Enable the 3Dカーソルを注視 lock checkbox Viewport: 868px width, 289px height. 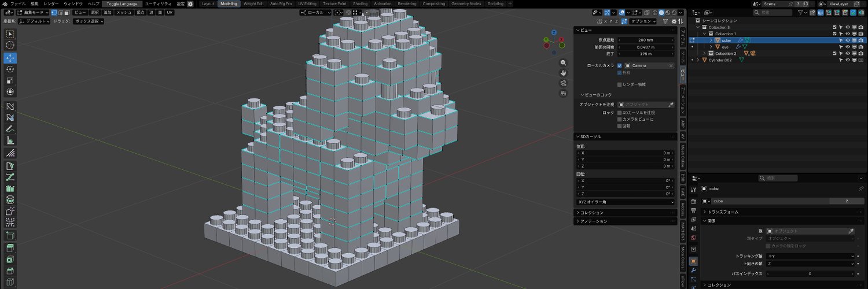tap(620, 113)
